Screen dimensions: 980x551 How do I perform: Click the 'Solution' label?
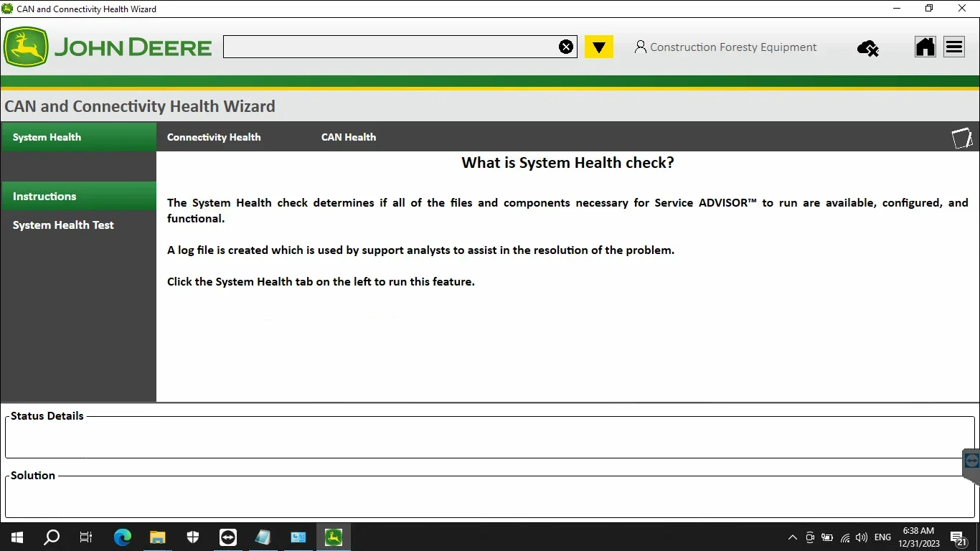33,476
